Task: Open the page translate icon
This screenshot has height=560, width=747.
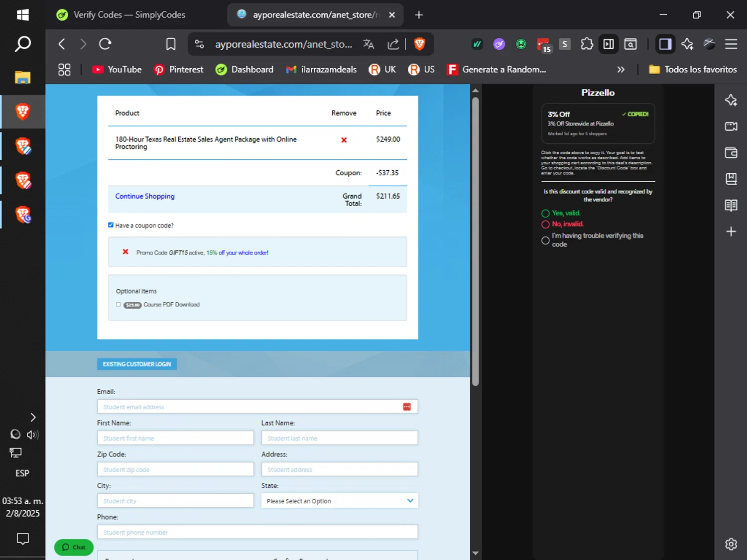Action: (369, 44)
